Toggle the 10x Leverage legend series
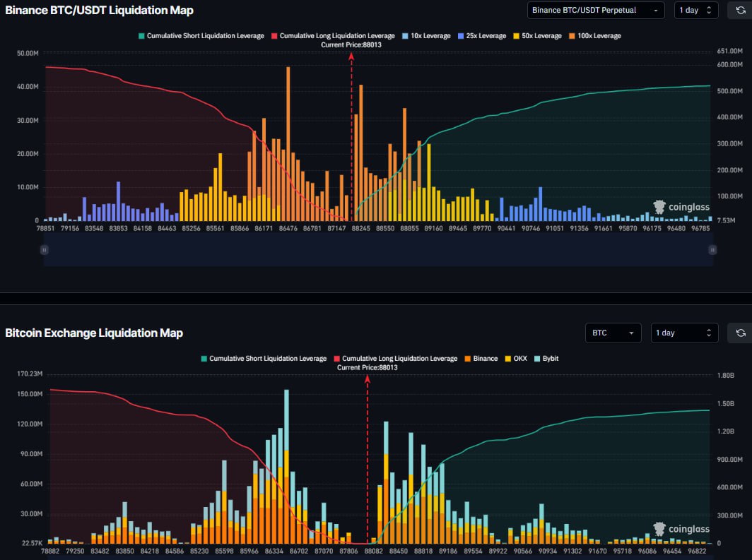 [425, 36]
